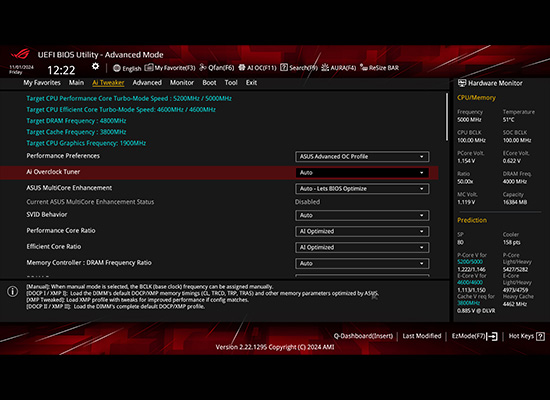550x400 pixels.
Task: Toggle the ReSize BAR option
Action: click(x=380, y=68)
